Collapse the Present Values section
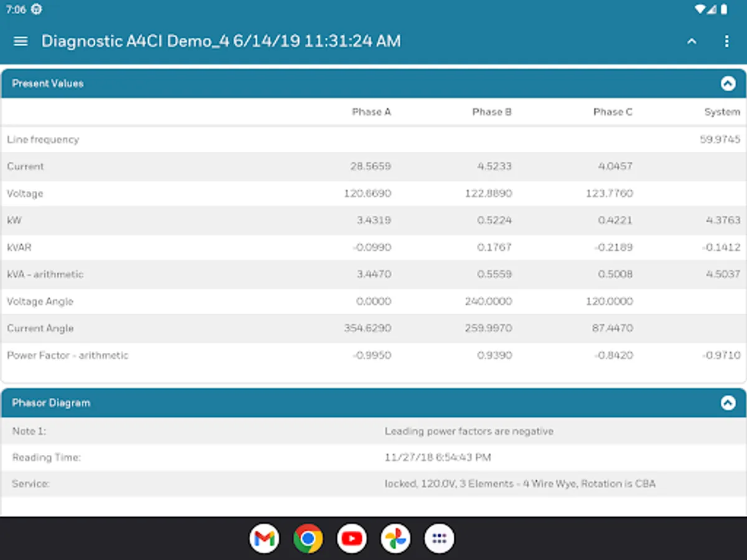Viewport: 747px width, 560px height. pos(728,83)
